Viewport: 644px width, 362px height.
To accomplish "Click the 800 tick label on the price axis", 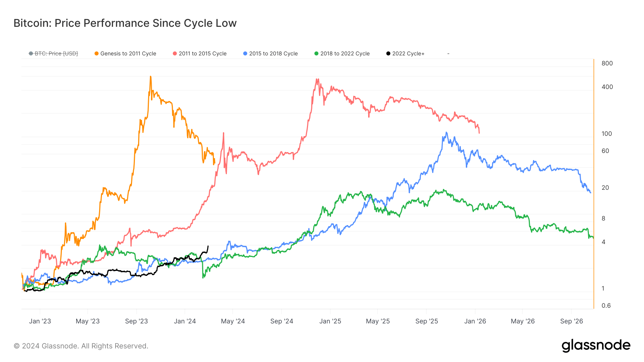I will (607, 63).
